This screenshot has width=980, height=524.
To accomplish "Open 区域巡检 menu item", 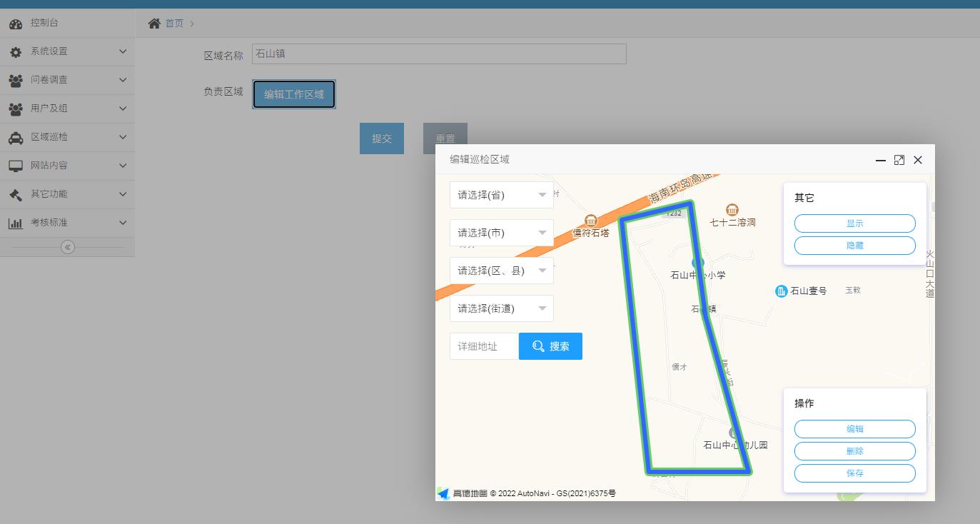I will pos(67,137).
